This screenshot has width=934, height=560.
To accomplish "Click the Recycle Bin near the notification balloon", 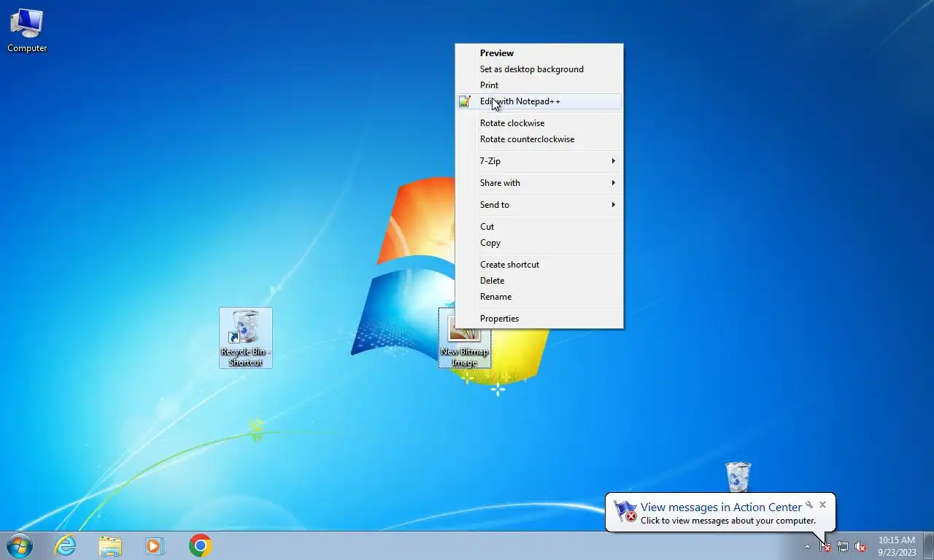I will point(738,477).
